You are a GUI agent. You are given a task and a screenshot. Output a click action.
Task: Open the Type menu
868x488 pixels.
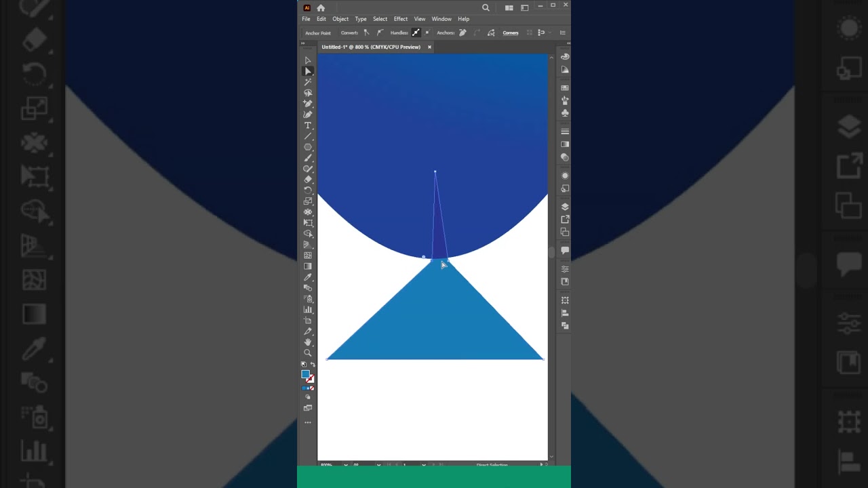tap(361, 19)
